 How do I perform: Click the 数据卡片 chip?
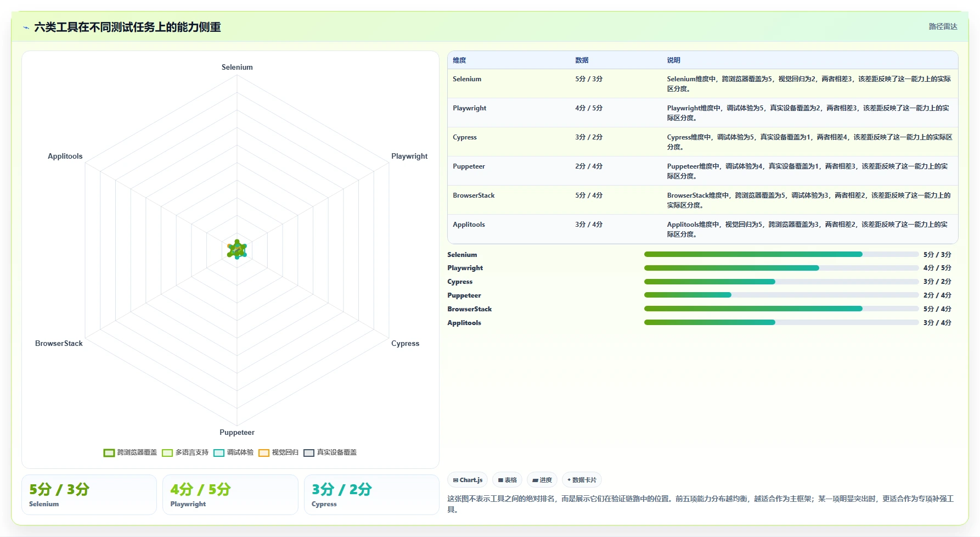click(x=582, y=480)
